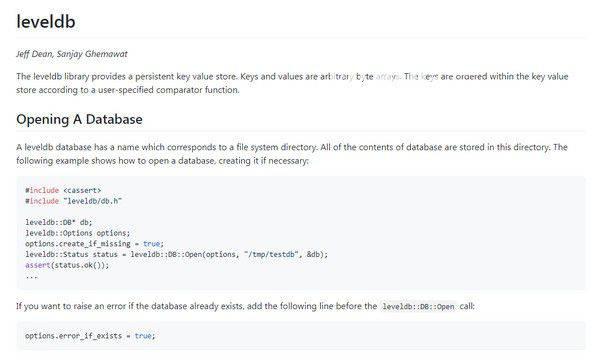Click the paragraph about the file system directory
600x361 pixels.
[x=292, y=154]
